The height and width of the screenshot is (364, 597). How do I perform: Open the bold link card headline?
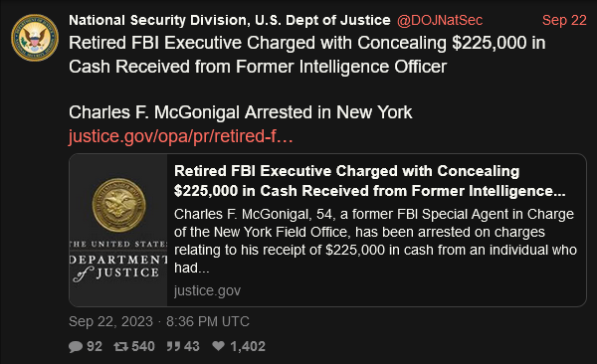(370, 181)
